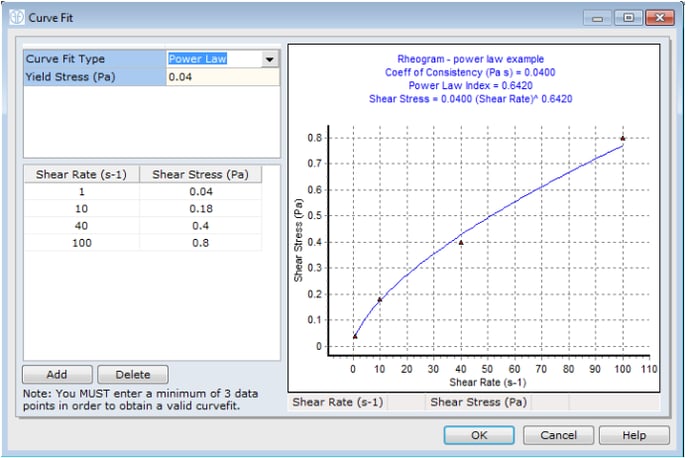Select the shear rate cell with value 10
Viewport: 688px width, 458px height.
tap(81, 209)
